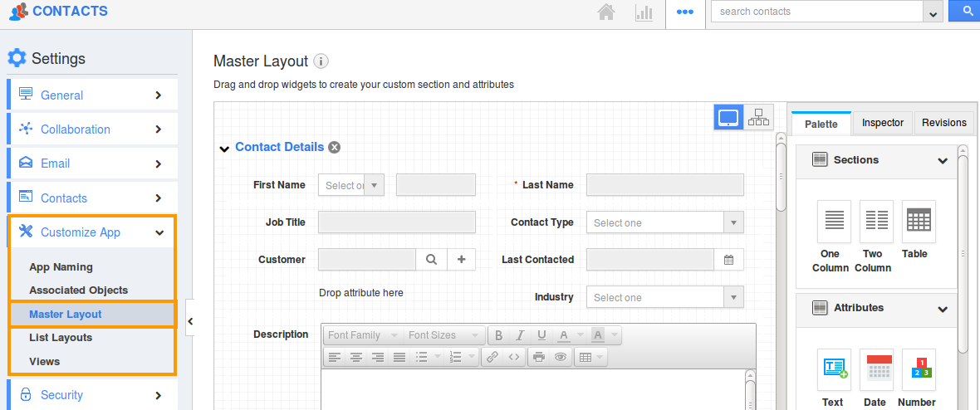Viewport: 980px width, 410px height.
Task: Open the reports bar chart icon
Action: click(x=644, y=12)
